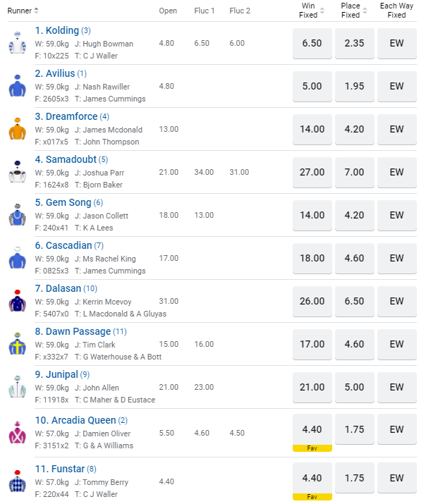
Task: Select Arcadia Queen favourite win odds
Action: click(312, 430)
